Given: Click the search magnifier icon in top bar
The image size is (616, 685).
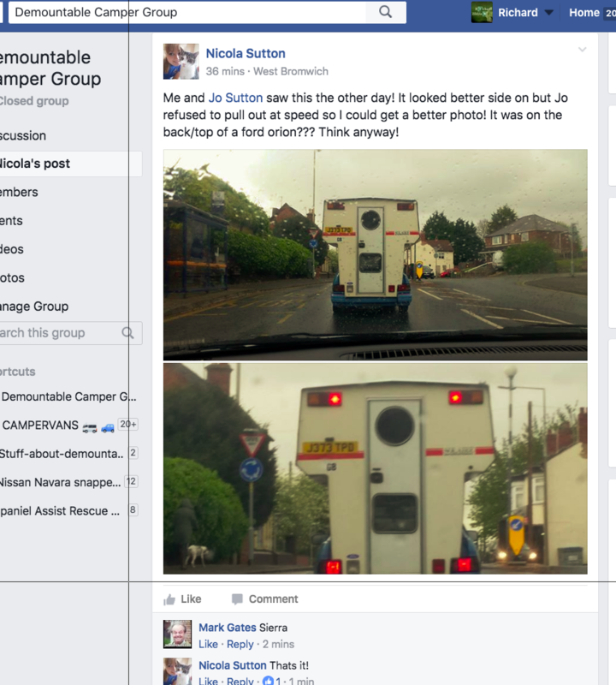Looking at the screenshot, I should (385, 12).
